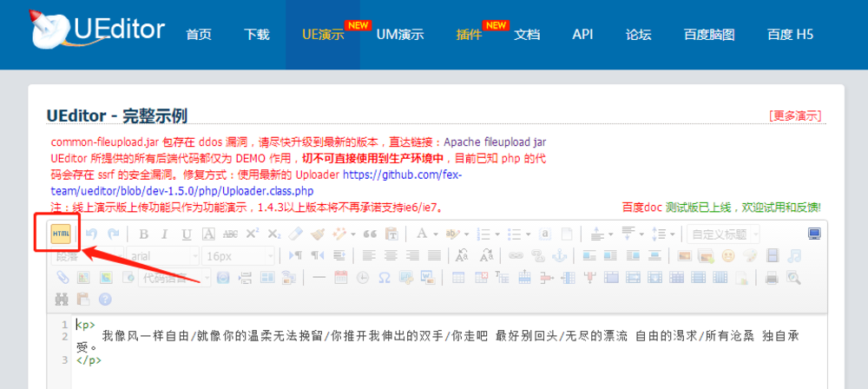868x389 pixels.
Task: Open the 自定义标题 dropdown
Action: click(723, 234)
